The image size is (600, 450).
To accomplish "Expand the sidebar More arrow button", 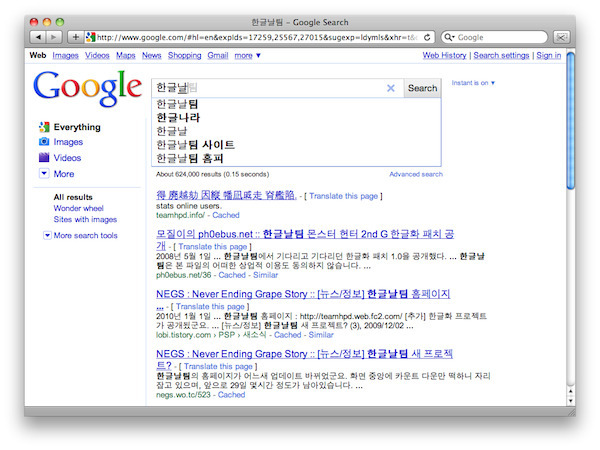I will pos(44,174).
